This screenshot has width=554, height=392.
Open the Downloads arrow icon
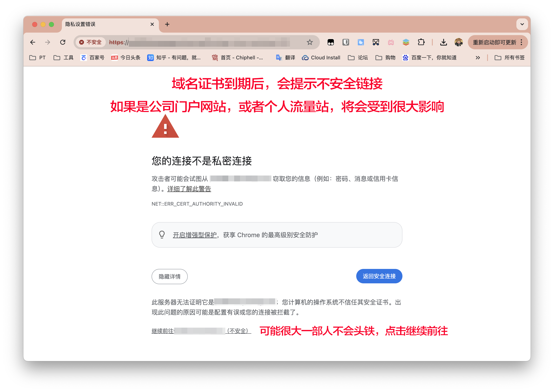[443, 42]
